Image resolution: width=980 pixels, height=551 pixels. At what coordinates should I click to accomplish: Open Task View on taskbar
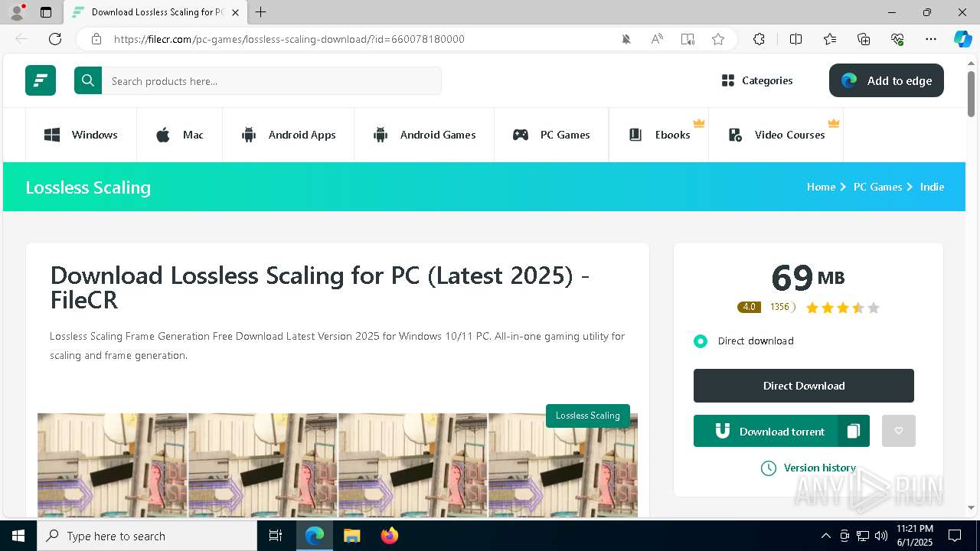[x=276, y=536]
